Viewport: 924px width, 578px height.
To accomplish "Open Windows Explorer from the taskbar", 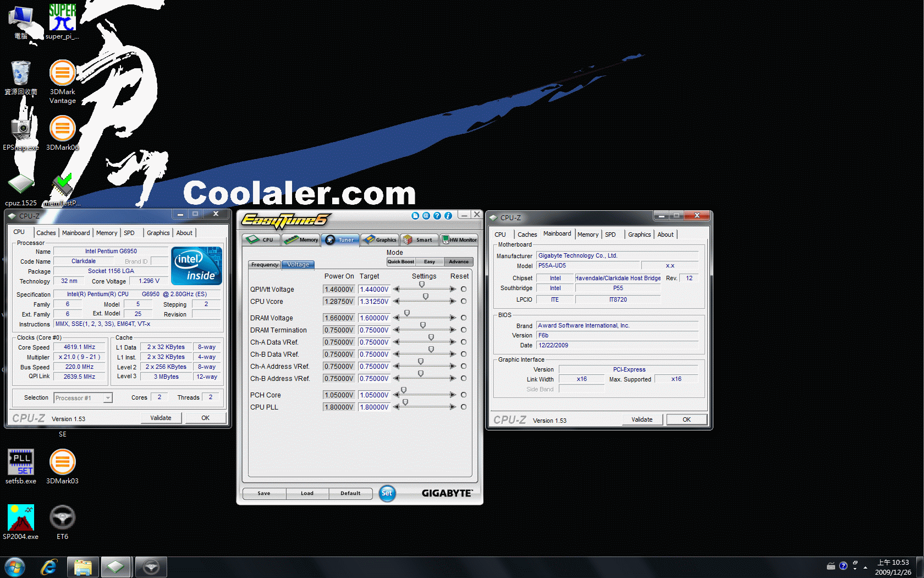I will pyautogui.click(x=82, y=567).
